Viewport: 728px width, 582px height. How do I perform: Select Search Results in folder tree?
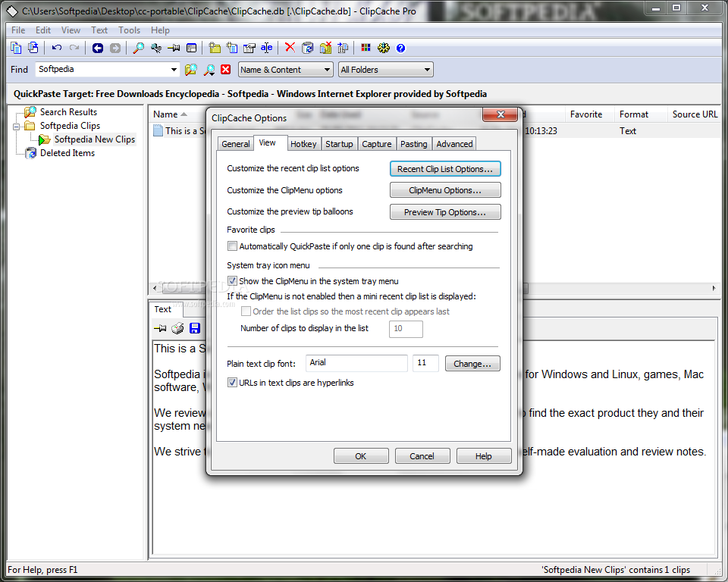pos(68,112)
